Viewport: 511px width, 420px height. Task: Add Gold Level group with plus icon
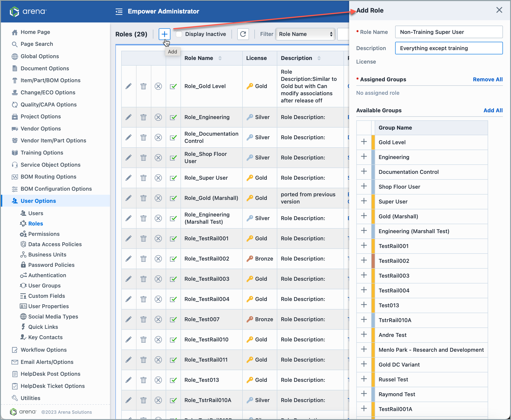pyautogui.click(x=364, y=142)
